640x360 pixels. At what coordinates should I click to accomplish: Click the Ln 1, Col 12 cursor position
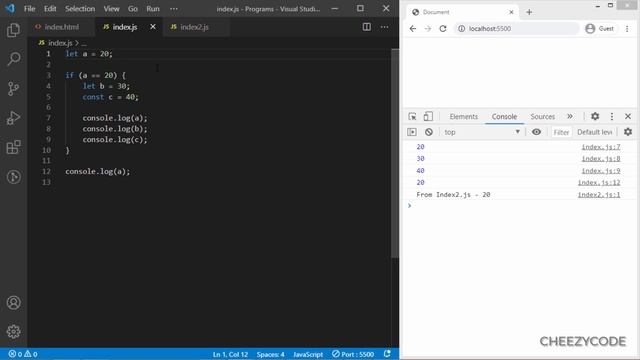coord(230,354)
